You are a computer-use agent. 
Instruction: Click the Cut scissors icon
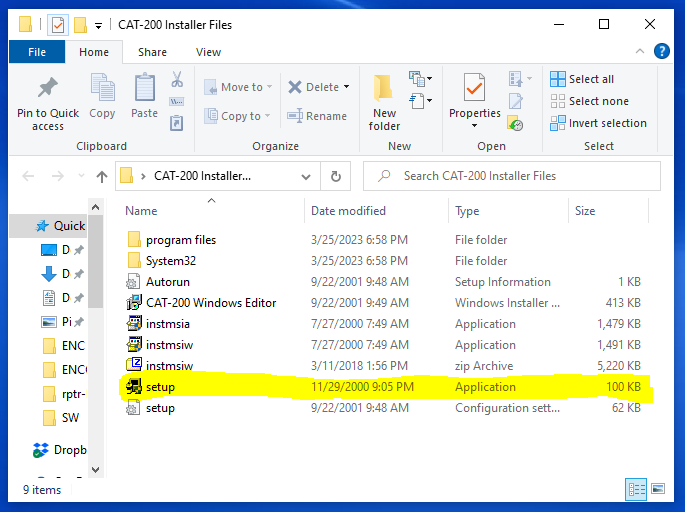point(177,80)
